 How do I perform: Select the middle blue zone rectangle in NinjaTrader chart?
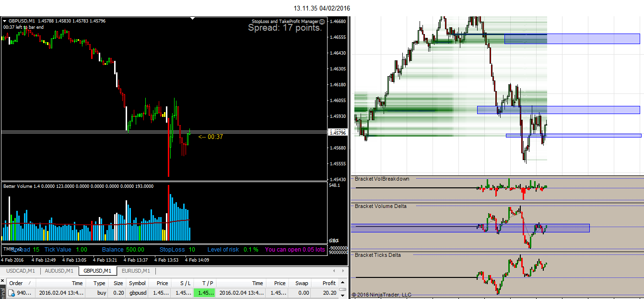coord(559,110)
